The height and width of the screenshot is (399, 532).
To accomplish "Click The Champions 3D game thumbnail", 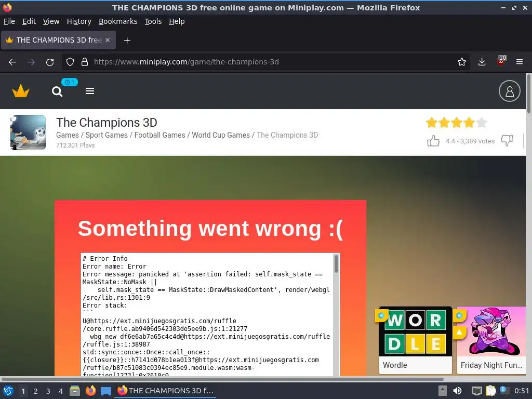I will [x=28, y=132].
